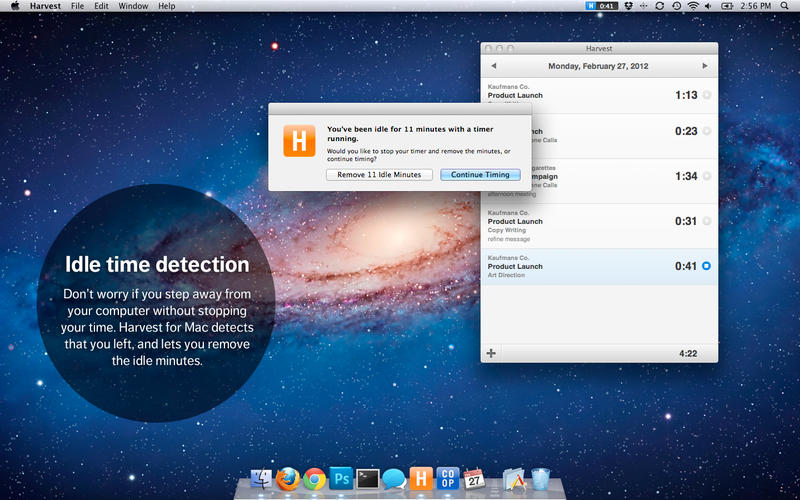Stop the running 0:41 Art Direction timer
Image resolution: width=800 pixels, height=500 pixels.
click(x=706, y=266)
